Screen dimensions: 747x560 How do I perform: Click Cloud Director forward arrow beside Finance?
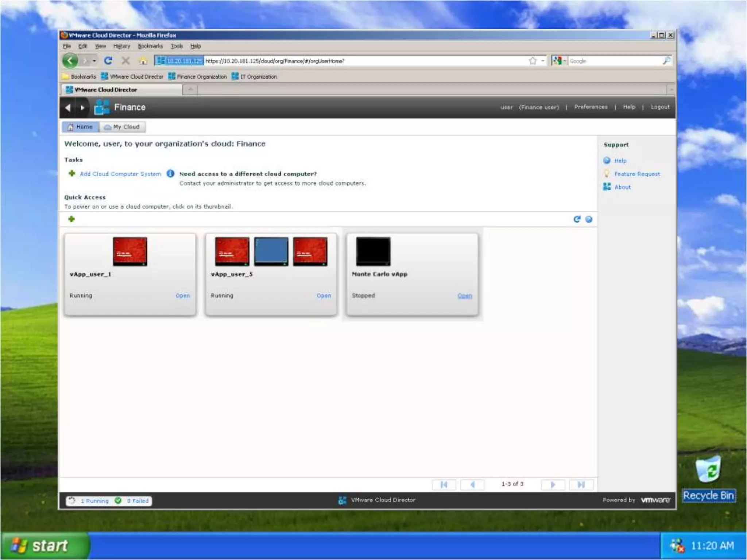point(82,108)
